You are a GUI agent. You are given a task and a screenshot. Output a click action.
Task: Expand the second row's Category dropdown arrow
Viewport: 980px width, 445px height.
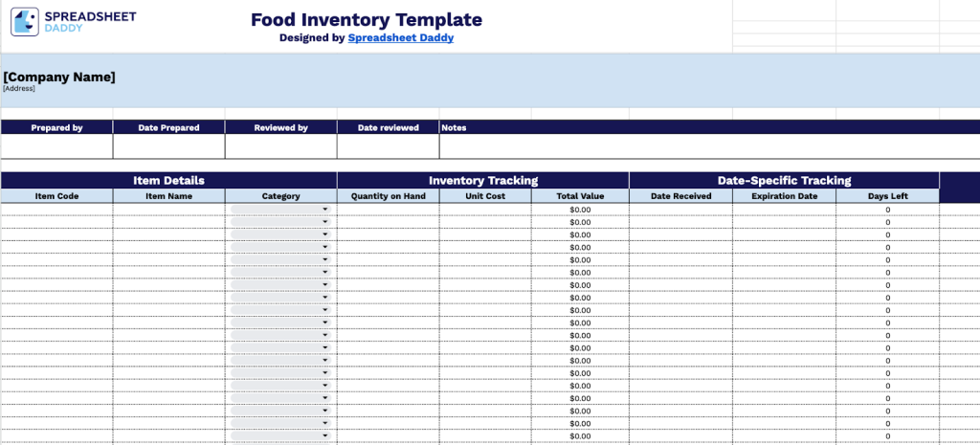tap(324, 222)
